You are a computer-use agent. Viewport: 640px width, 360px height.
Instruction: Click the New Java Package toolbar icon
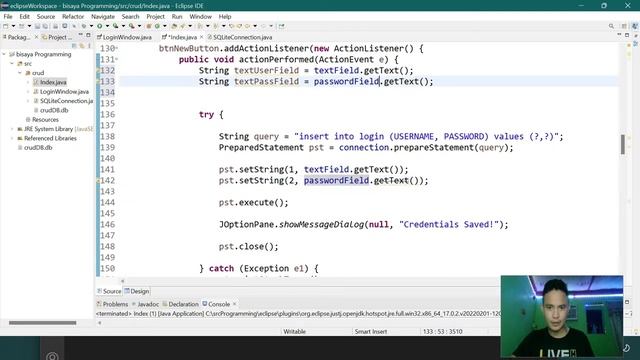[149, 26]
